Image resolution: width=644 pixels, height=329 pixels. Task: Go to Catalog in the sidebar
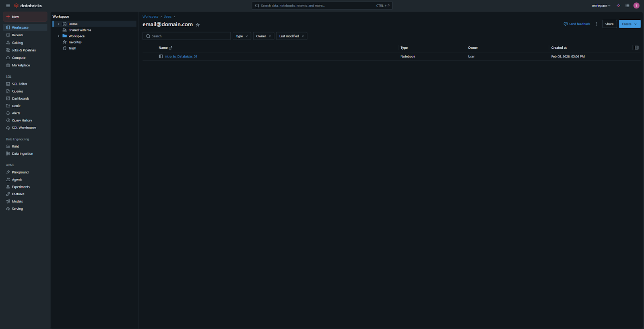(x=17, y=43)
